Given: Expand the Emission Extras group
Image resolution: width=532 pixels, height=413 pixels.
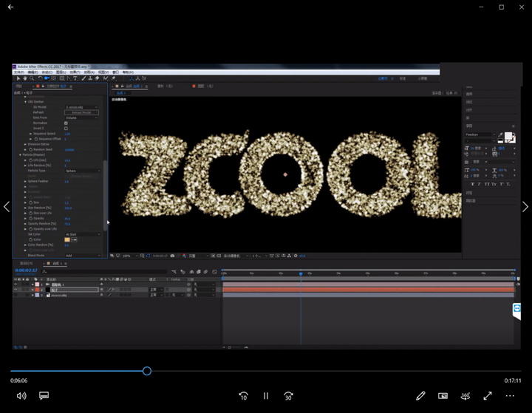Looking at the screenshot, I should tap(25, 144).
